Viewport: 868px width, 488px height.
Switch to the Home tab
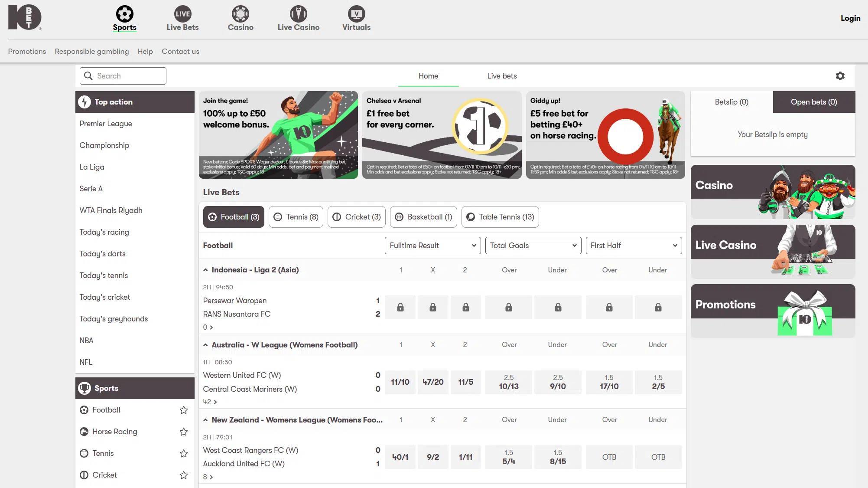(428, 76)
